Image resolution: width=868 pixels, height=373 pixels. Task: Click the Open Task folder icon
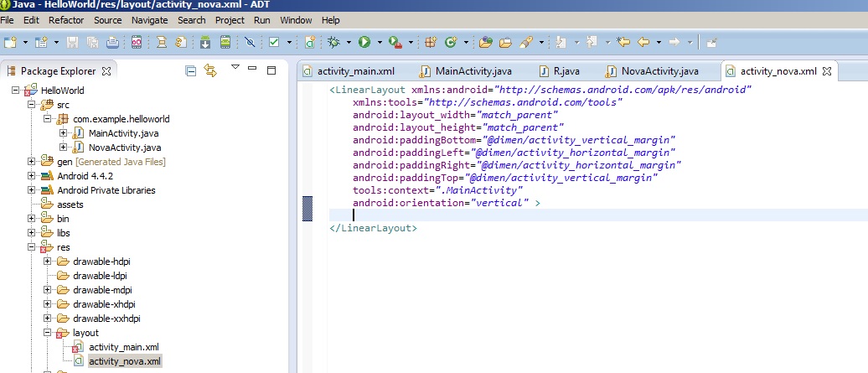pos(505,42)
